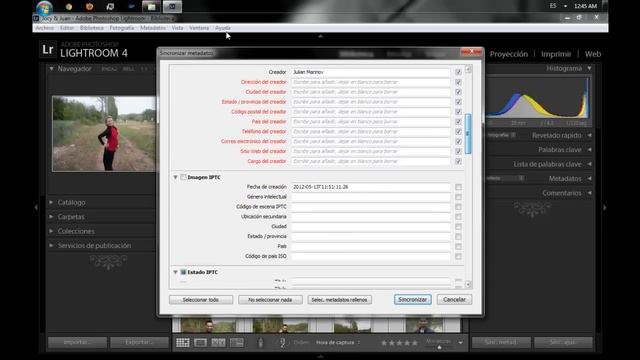Image resolution: width=640 pixels, height=360 pixels.
Task: Switch to the Proyección module
Action: point(509,54)
